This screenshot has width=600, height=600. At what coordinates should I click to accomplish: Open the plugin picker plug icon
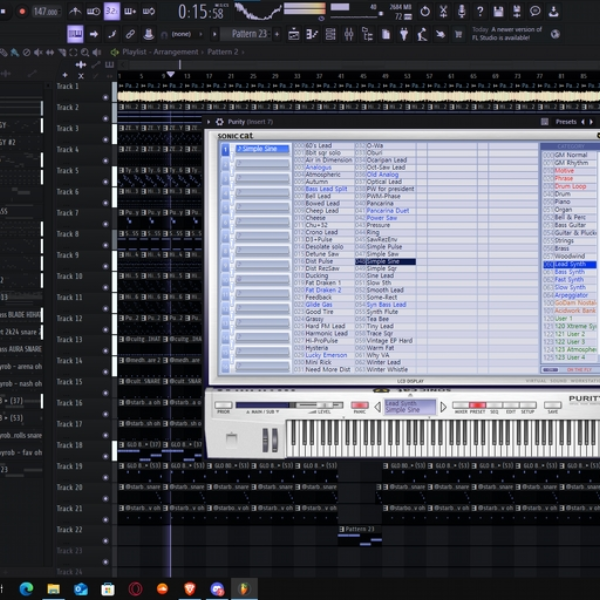pos(404,34)
